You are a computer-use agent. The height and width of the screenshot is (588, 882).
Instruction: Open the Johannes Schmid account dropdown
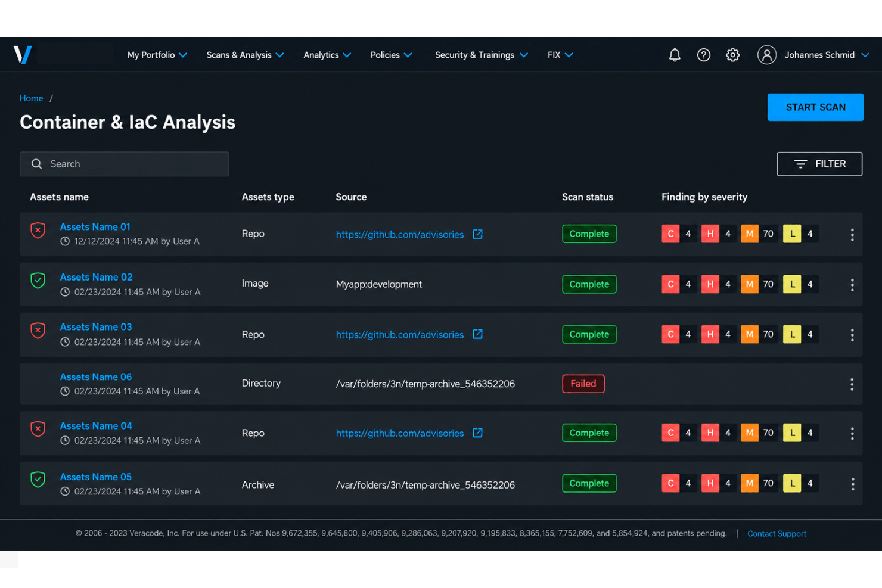[x=827, y=55]
